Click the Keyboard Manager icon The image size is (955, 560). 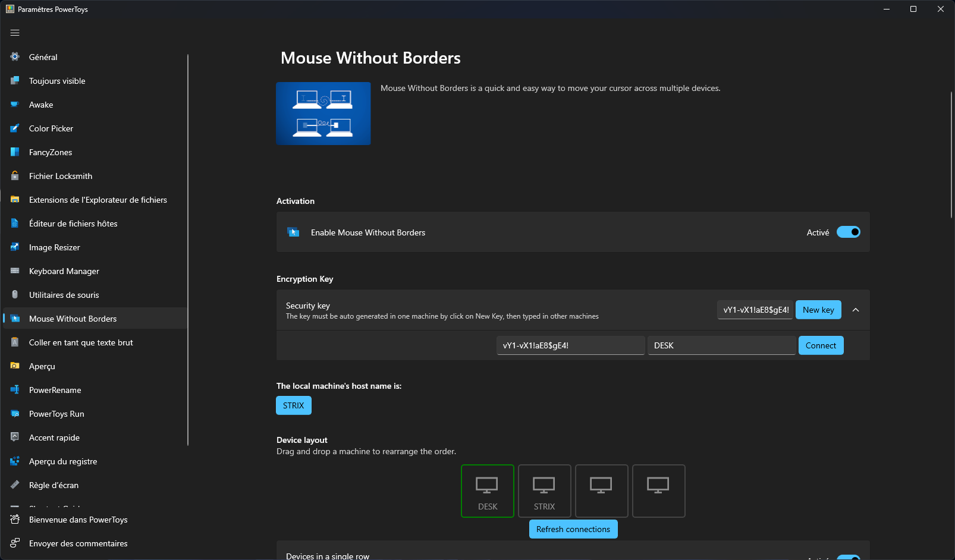pos(15,270)
